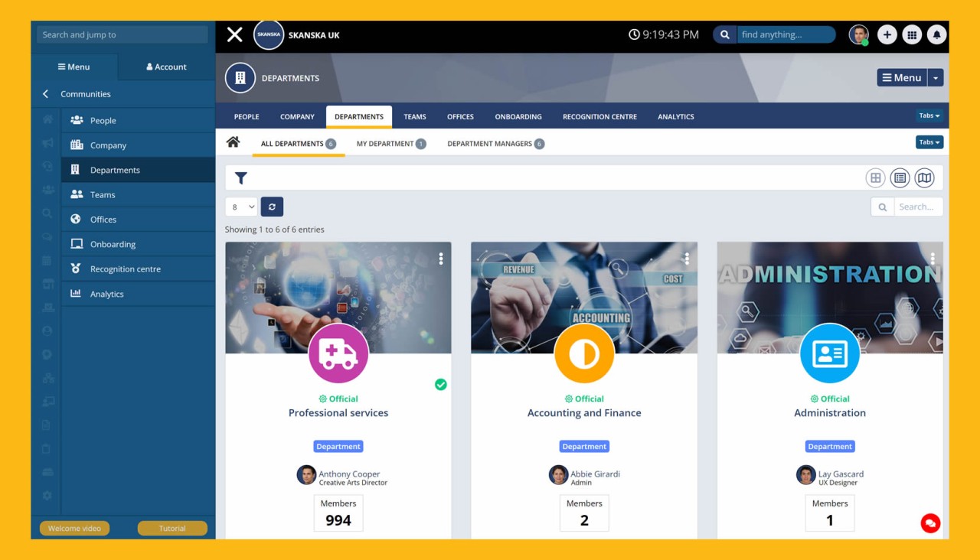980x560 pixels.
Task: Click the global find anything search icon
Action: point(724,34)
